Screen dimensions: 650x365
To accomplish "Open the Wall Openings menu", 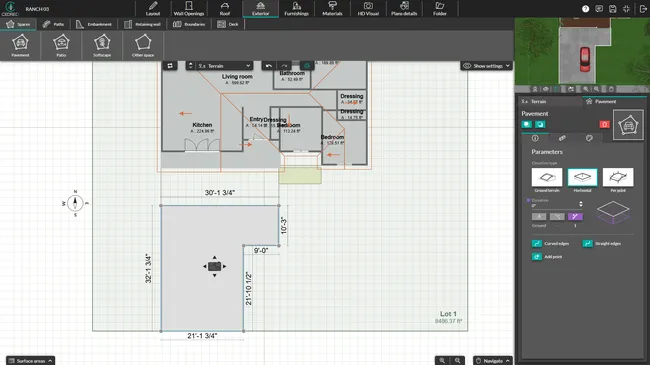I will point(189,8).
